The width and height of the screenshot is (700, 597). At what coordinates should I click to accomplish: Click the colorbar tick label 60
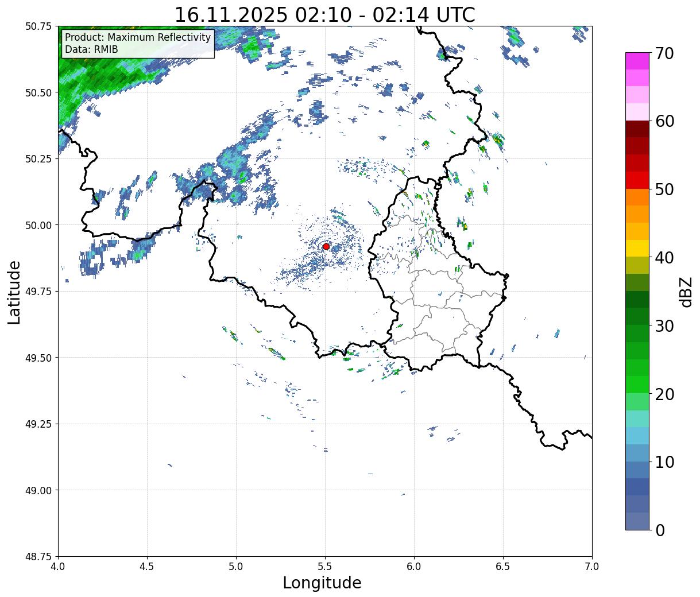(664, 121)
